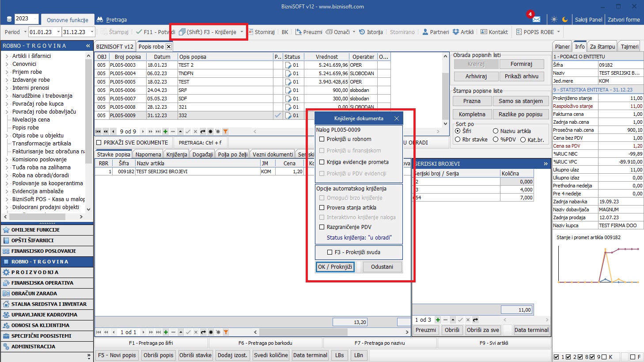Switch to light theme sun icon

(554, 19)
